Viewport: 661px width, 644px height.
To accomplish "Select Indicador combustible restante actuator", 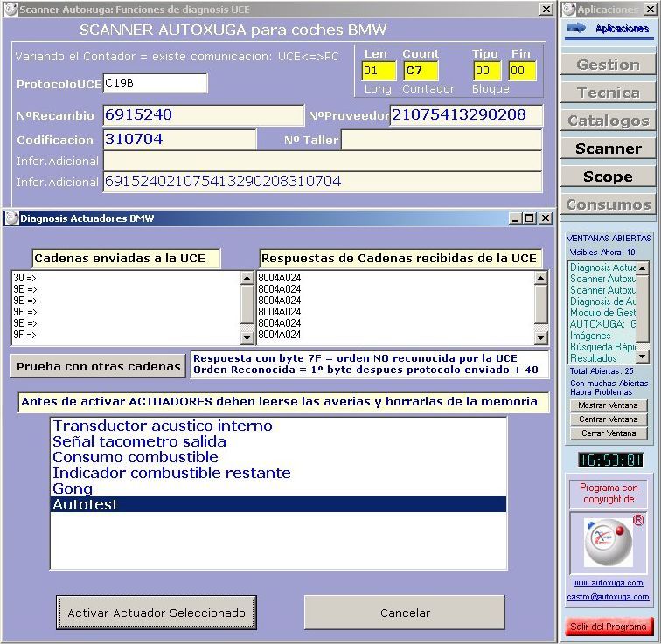I will [x=278, y=473].
